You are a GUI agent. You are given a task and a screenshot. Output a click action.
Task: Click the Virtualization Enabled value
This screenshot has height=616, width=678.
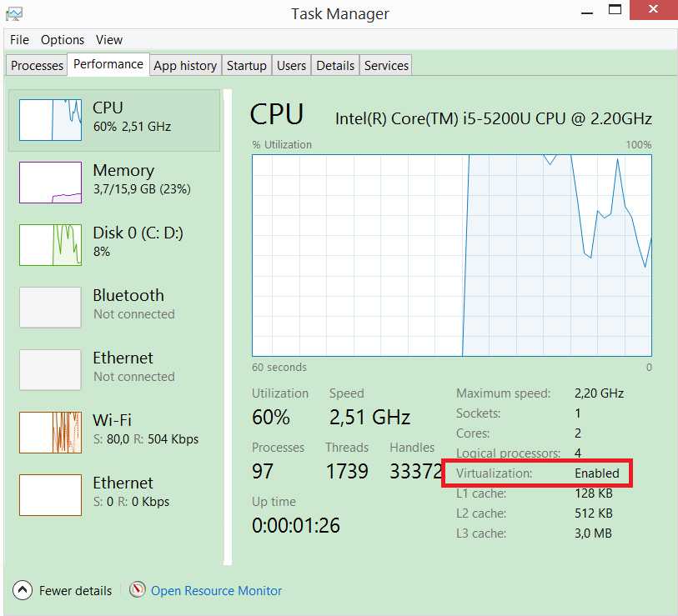point(597,473)
